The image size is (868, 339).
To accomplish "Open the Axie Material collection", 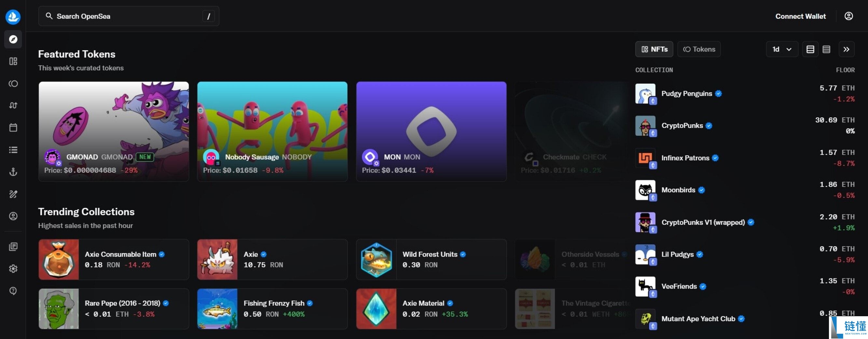I will (431, 309).
